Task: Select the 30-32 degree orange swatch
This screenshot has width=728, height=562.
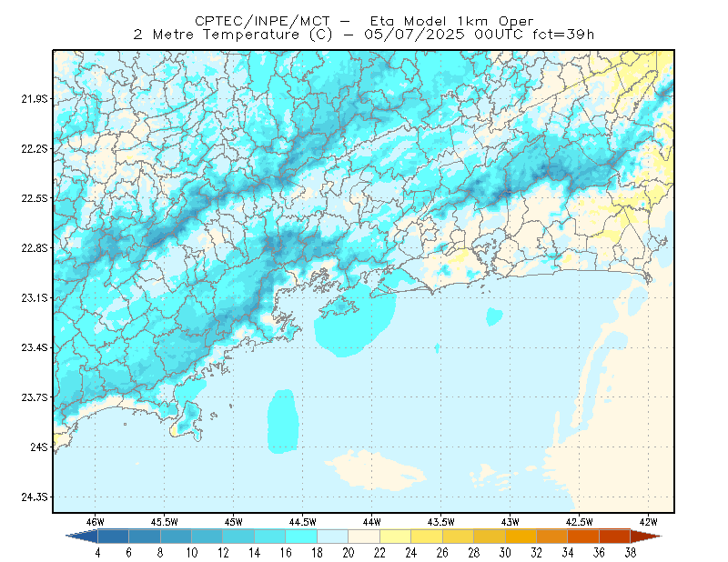Action: coord(521,537)
